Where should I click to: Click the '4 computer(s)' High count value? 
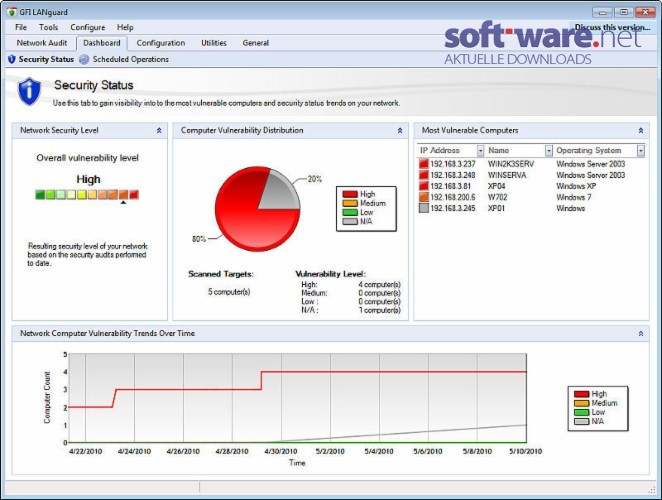(x=380, y=285)
